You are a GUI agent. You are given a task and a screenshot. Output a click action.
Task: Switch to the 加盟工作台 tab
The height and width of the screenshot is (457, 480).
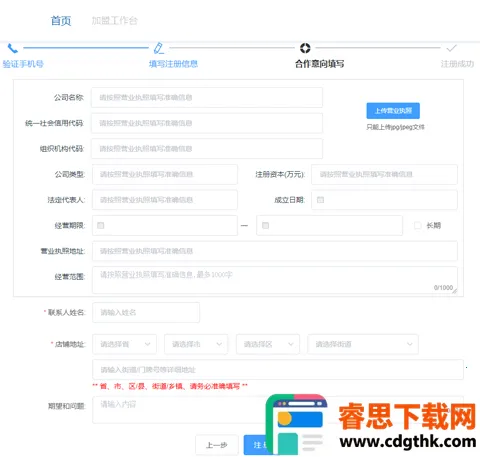pyautogui.click(x=114, y=21)
